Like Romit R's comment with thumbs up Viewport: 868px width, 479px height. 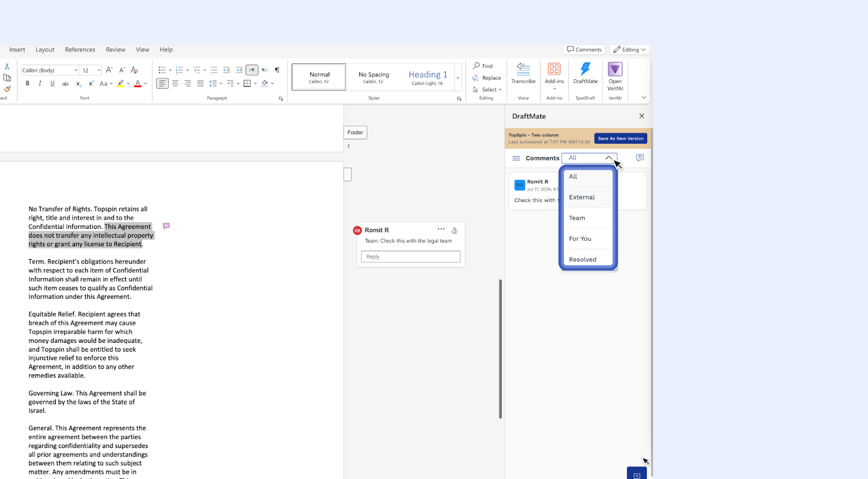pos(455,230)
